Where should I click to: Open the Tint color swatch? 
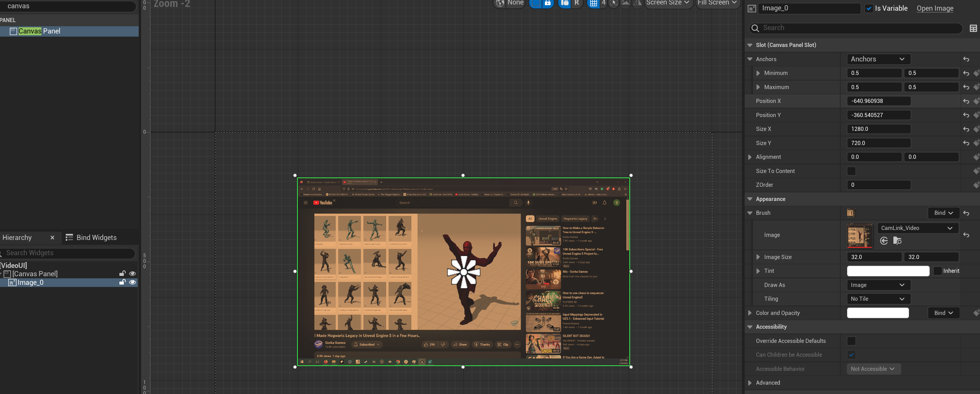(x=888, y=271)
